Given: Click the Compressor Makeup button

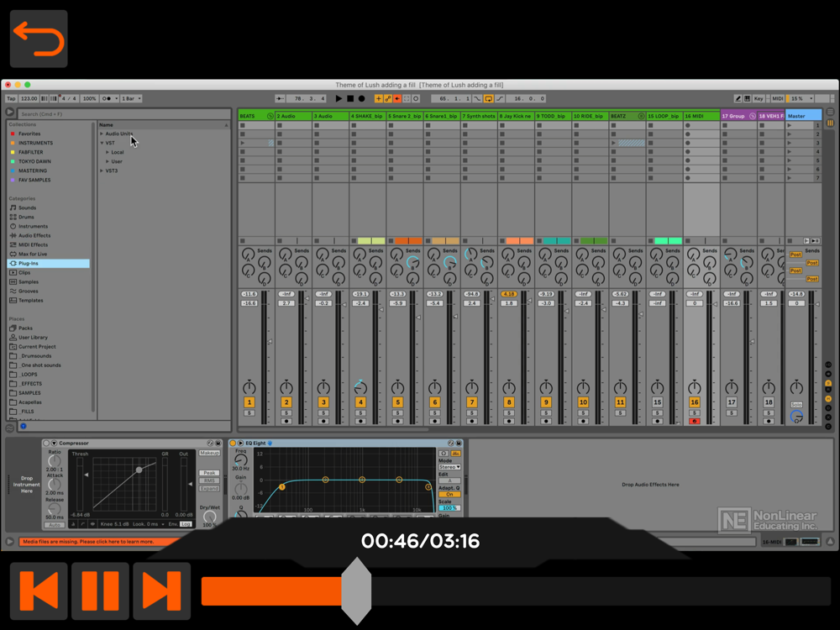Looking at the screenshot, I should (209, 454).
